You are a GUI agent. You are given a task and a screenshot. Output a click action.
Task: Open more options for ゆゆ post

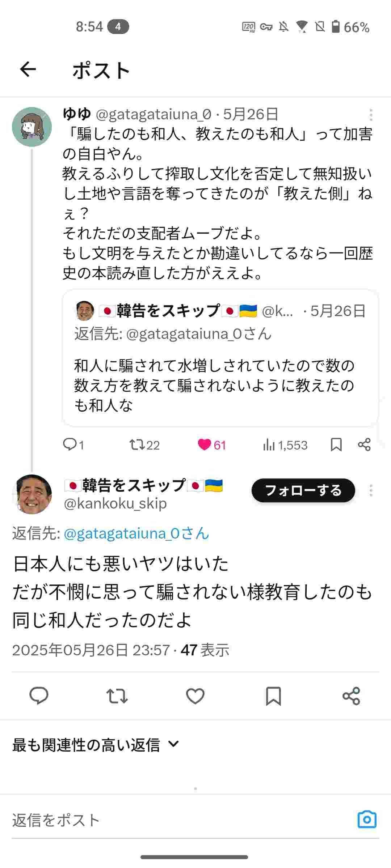(371, 115)
